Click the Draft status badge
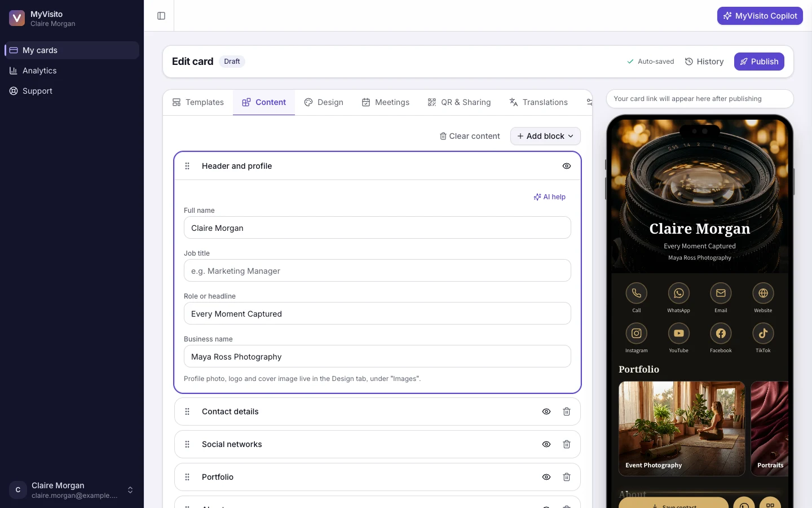 pyautogui.click(x=232, y=62)
